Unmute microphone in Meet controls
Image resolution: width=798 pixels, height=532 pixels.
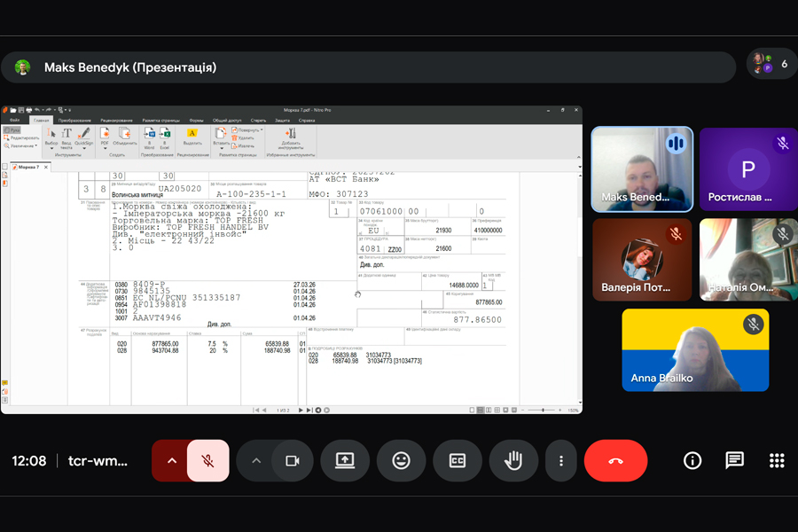(207, 461)
